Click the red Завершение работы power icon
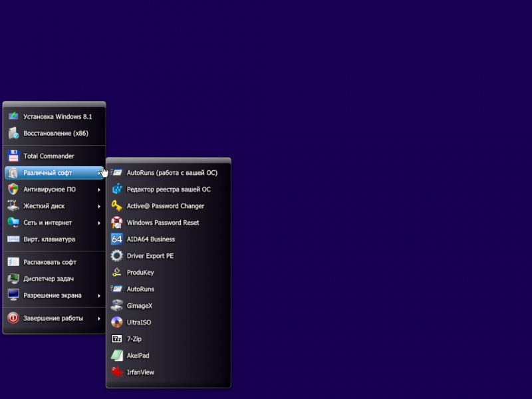The width and height of the screenshot is (532, 399). point(13,318)
